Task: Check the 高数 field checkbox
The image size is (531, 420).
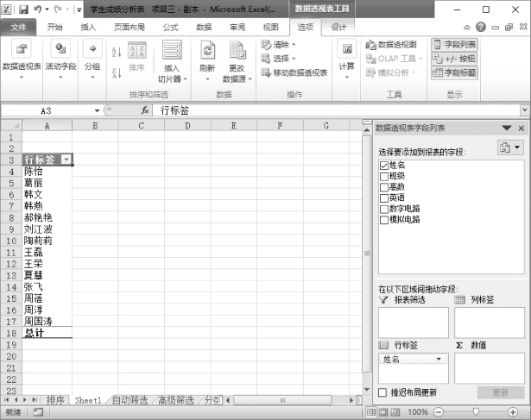Action: coord(383,187)
